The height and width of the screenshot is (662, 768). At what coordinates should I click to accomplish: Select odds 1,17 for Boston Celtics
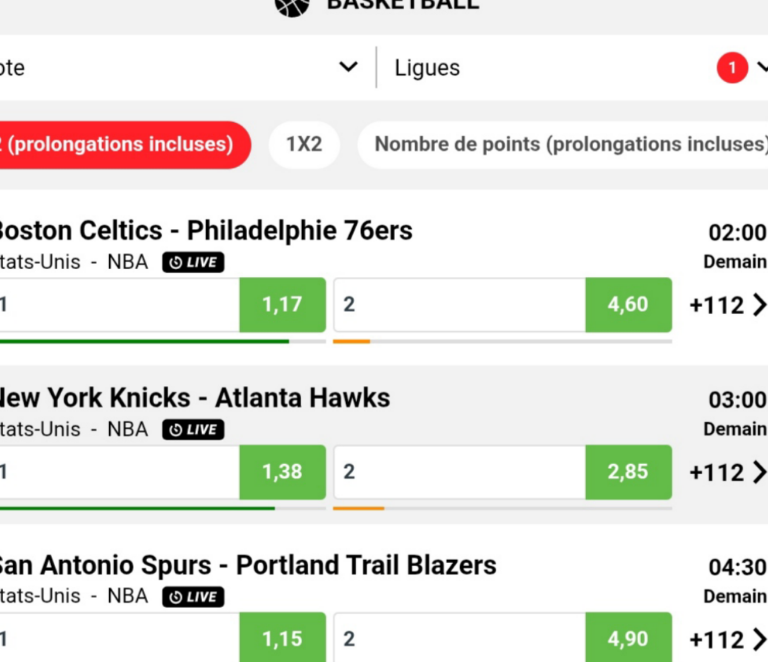click(x=283, y=305)
